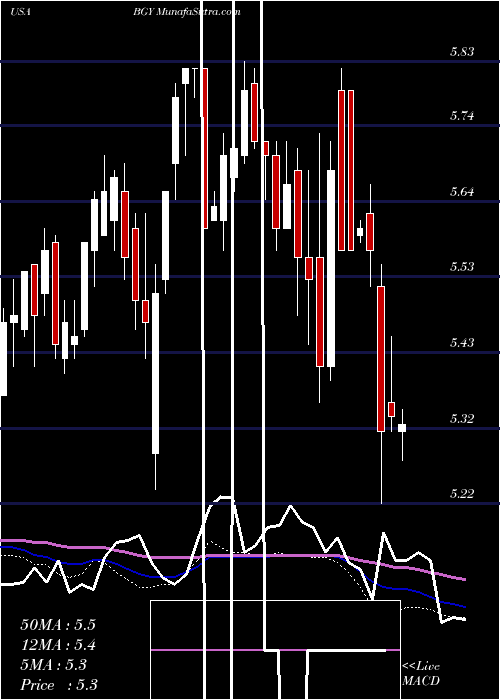
Task: Select the 5.64 price axis label
Action: pyautogui.click(x=462, y=192)
